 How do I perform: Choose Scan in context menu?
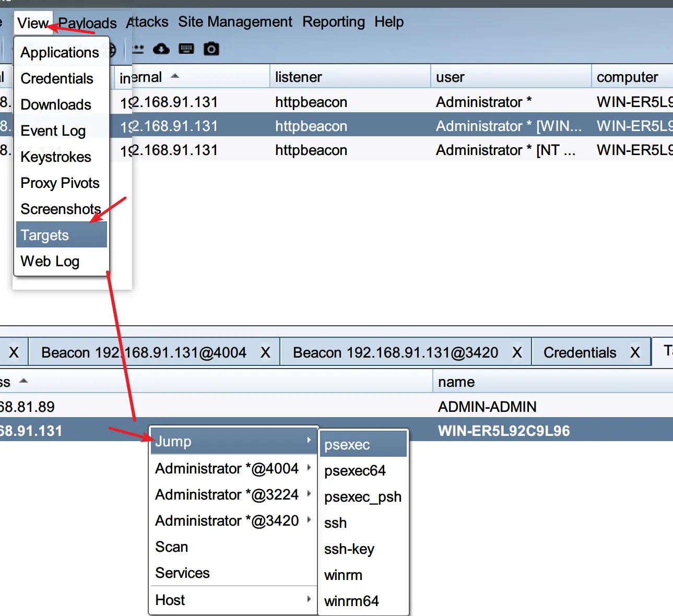(234, 547)
